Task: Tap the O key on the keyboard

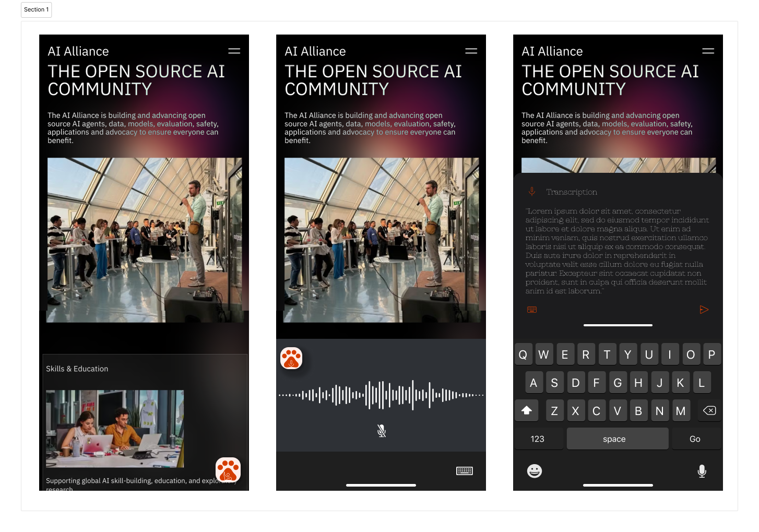Action: [691, 354]
